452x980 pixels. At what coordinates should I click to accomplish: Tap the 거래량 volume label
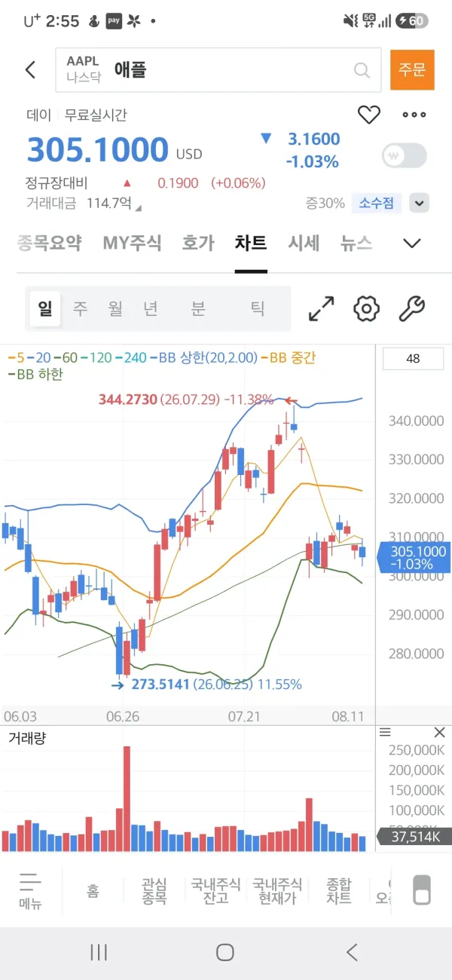[27, 738]
